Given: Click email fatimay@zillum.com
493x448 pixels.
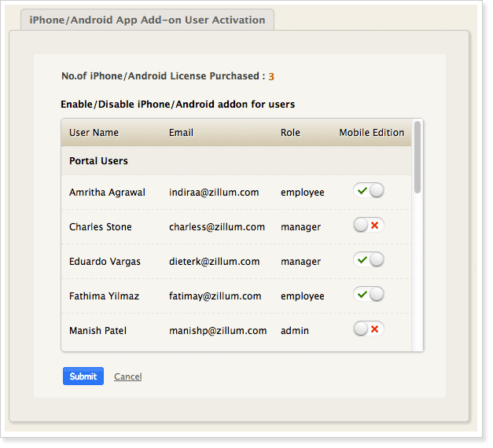Looking at the screenshot, I should (x=215, y=296).
